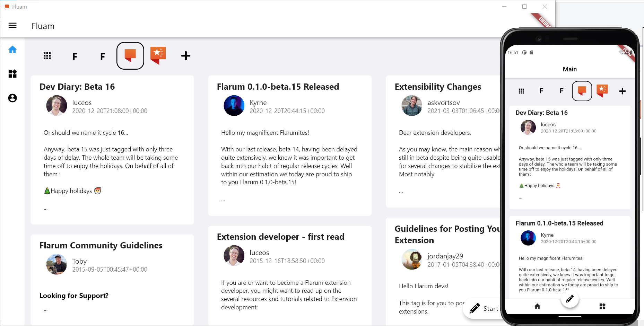Select the orange Flarum speech bubble tab on desktop
Image resolution: width=644 pixels, height=326 pixels.
point(130,56)
